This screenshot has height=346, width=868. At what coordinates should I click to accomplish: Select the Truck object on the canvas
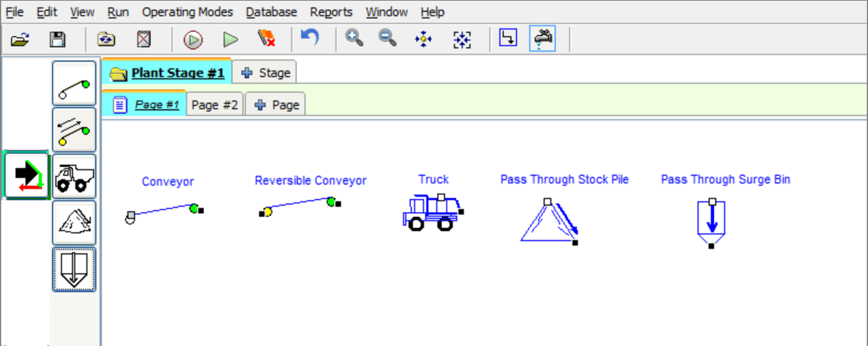(x=432, y=212)
